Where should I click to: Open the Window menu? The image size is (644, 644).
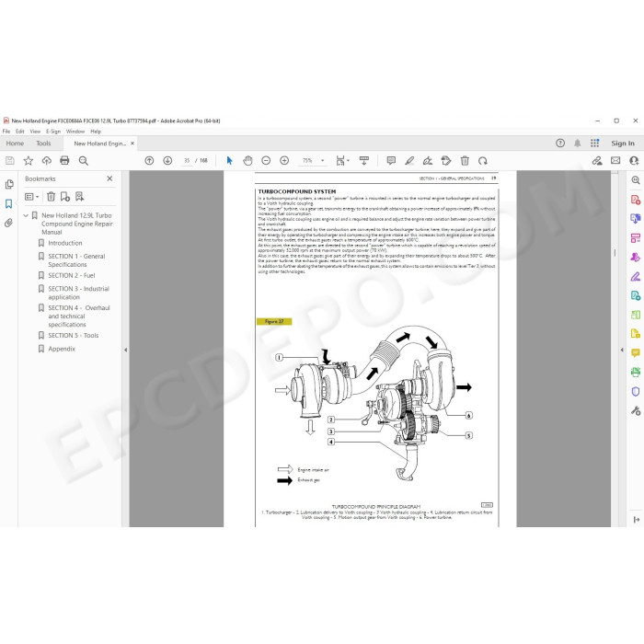click(75, 132)
